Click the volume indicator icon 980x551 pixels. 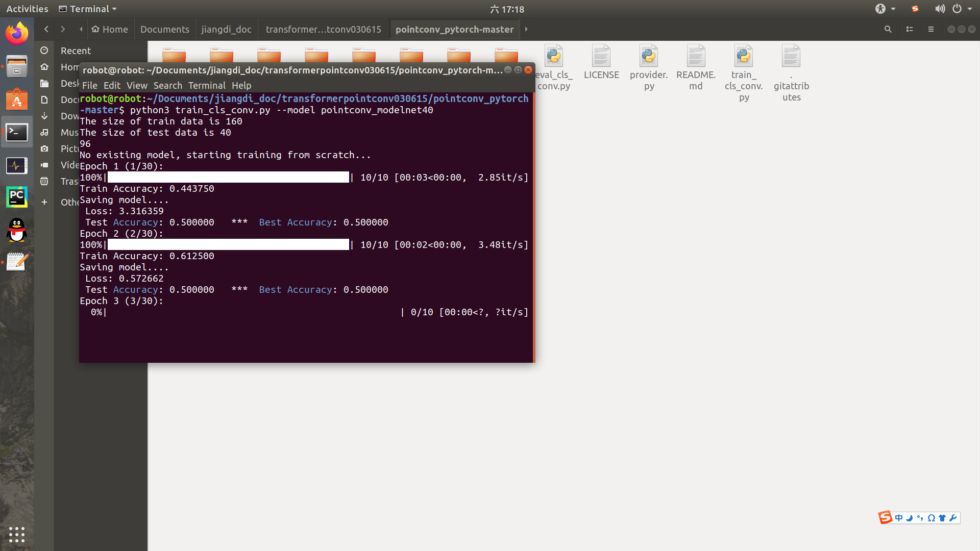coord(940,9)
